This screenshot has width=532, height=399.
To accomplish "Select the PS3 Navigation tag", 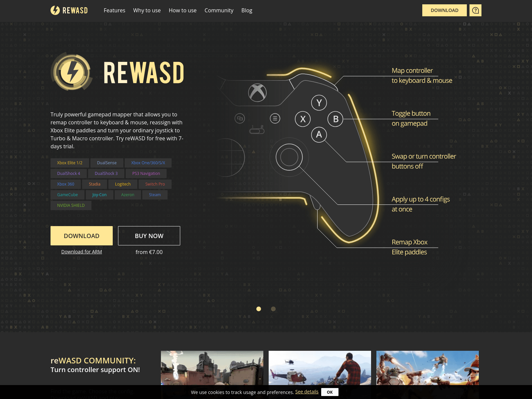I will click(146, 174).
